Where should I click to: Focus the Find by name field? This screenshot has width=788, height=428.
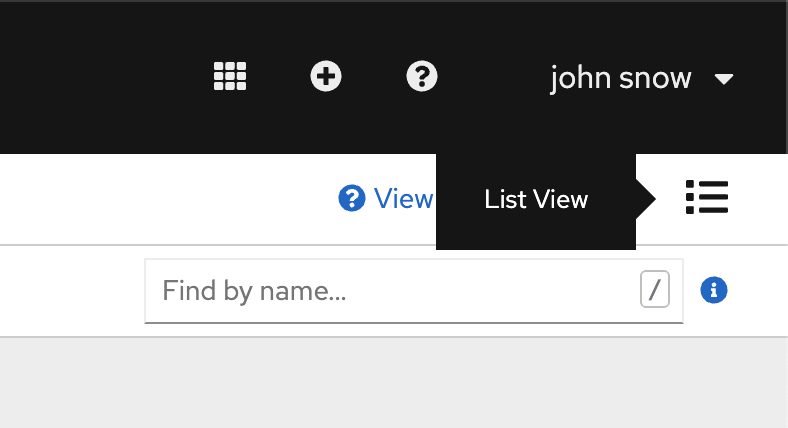pos(414,291)
